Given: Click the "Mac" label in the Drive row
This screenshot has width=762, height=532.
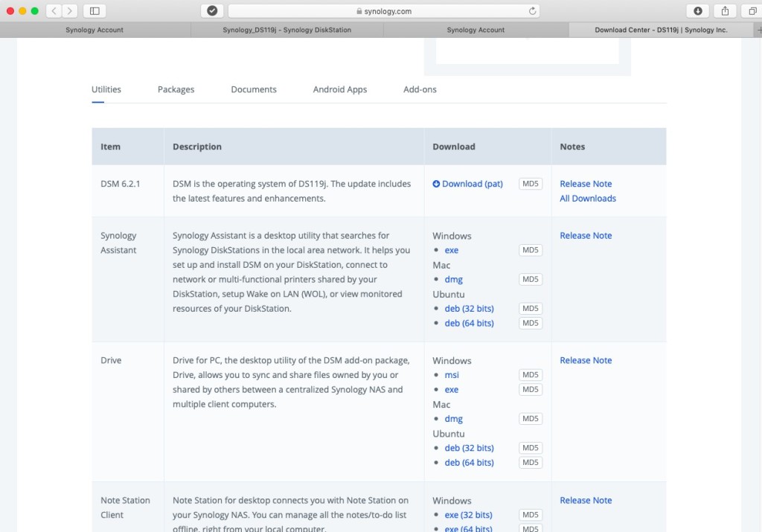Looking at the screenshot, I should click(441, 405).
